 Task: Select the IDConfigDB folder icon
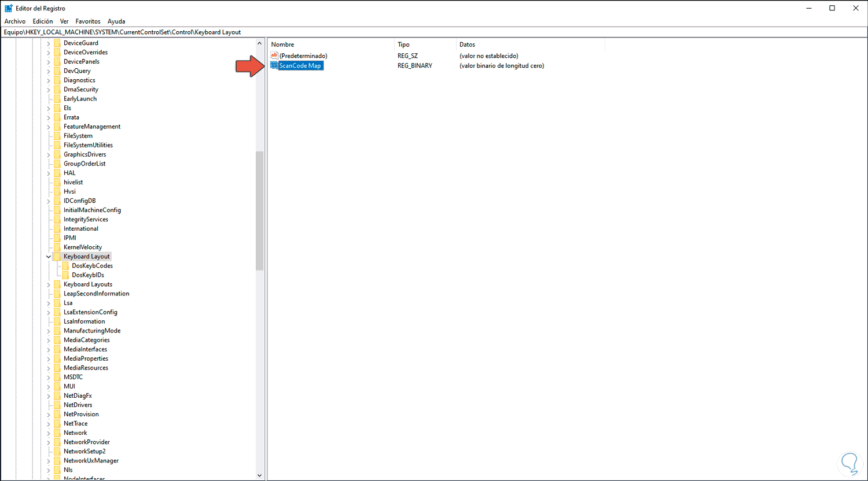click(57, 201)
